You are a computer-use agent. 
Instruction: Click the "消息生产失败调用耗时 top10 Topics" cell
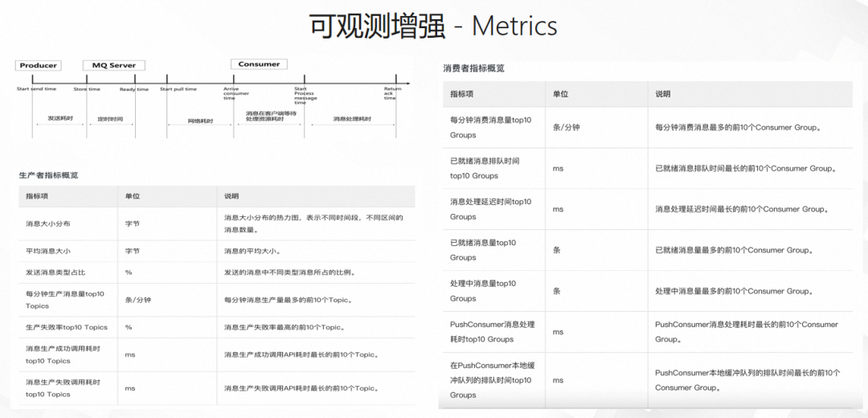click(x=63, y=388)
